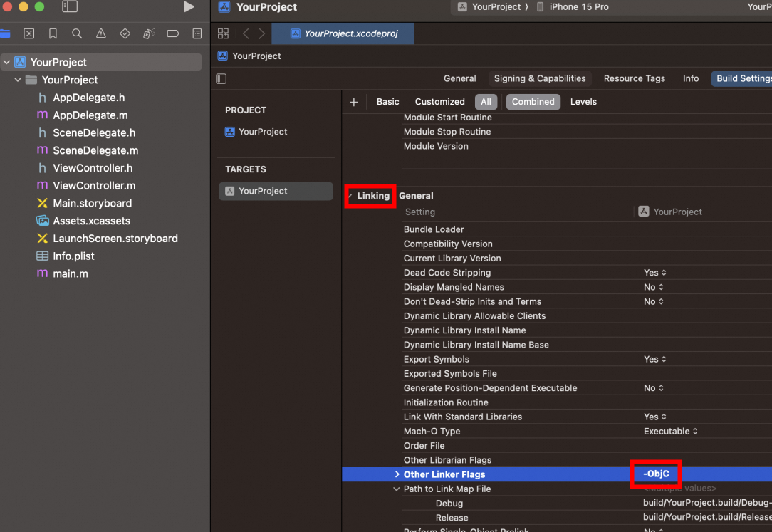The width and height of the screenshot is (772, 532).
Task: Select AppDelegate.m file
Action: [x=90, y=115]
